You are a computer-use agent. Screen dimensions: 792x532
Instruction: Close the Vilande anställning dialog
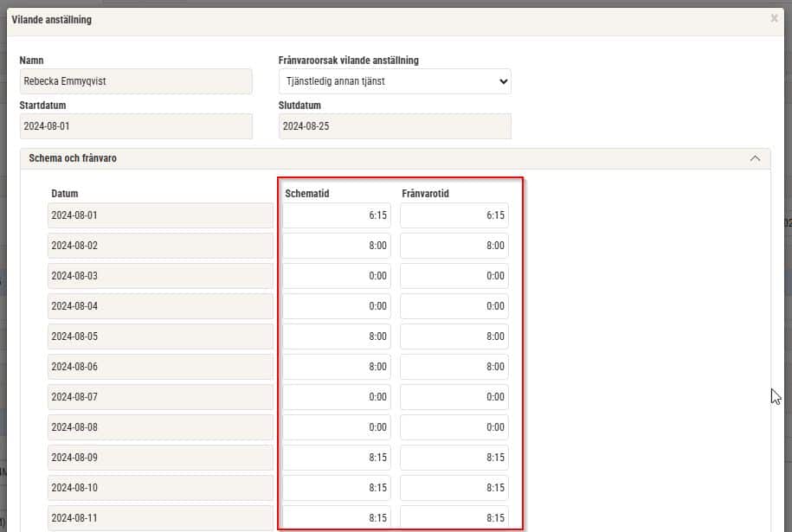coord(774,18)
